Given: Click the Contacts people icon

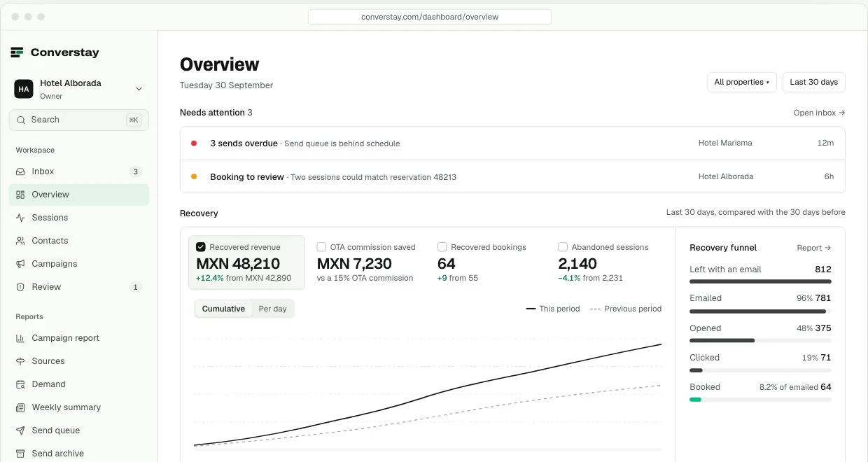Looking at the screenshot, I should coord(20,241).
